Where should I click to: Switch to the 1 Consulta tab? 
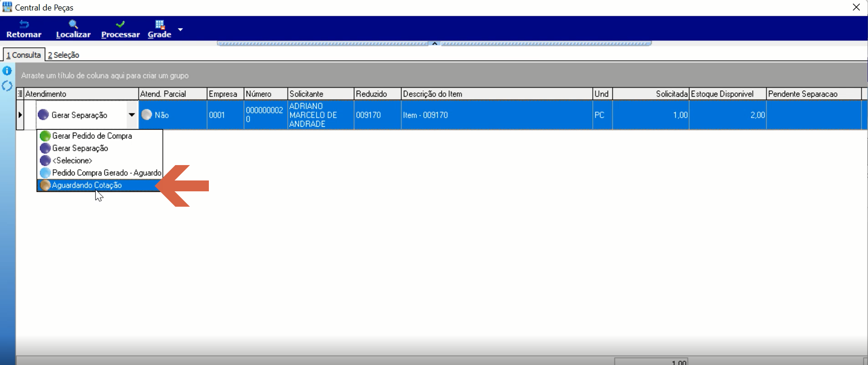(24, 55)
